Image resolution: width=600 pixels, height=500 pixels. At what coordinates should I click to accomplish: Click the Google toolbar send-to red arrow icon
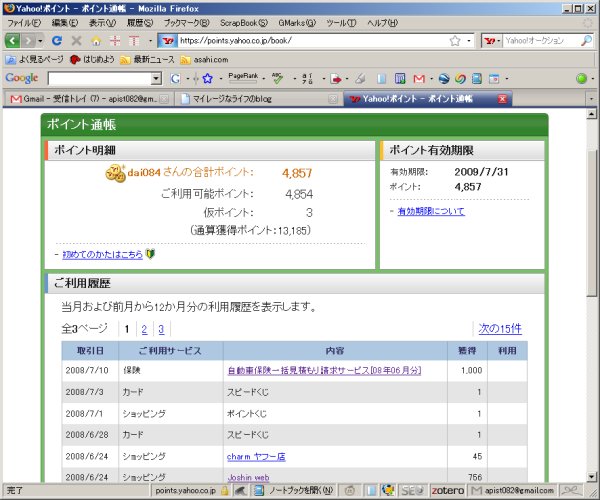click(336, 79)
